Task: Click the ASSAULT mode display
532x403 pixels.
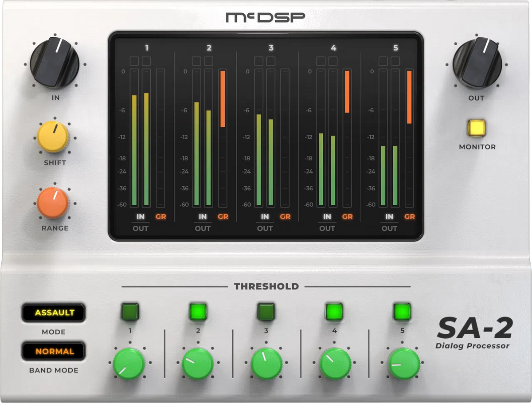Action: coord(54,313)
